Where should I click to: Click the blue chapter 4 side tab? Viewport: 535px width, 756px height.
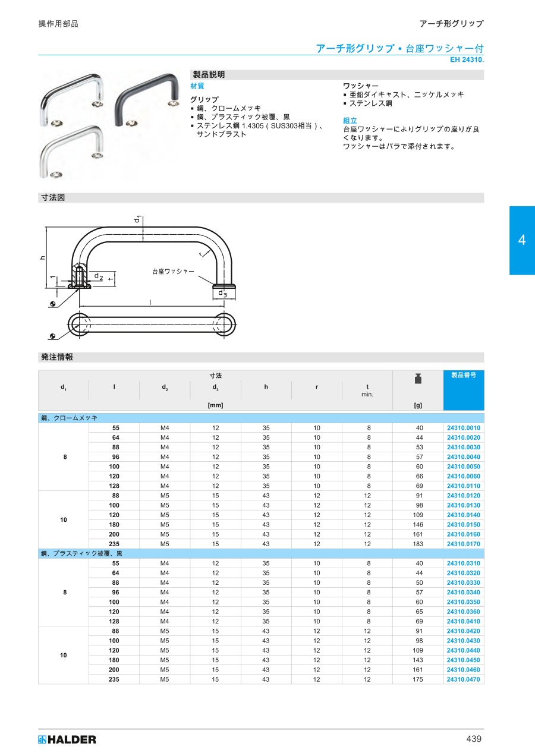click(x=521, y=240)
